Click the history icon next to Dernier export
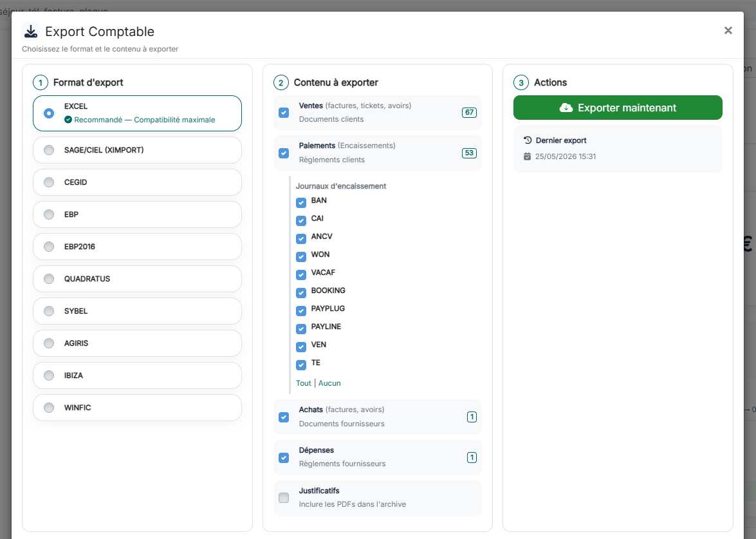756x539 pixels. click(x=528, y=140)
